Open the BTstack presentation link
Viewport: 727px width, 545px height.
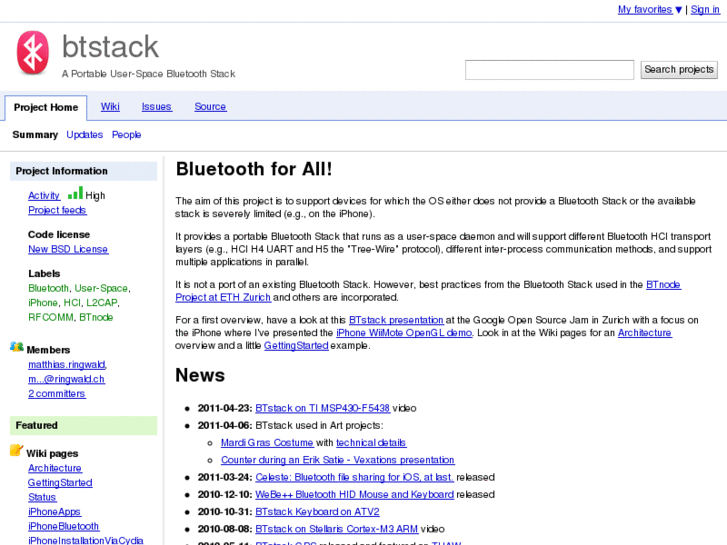pyautogui.click(x=396, y=320)
